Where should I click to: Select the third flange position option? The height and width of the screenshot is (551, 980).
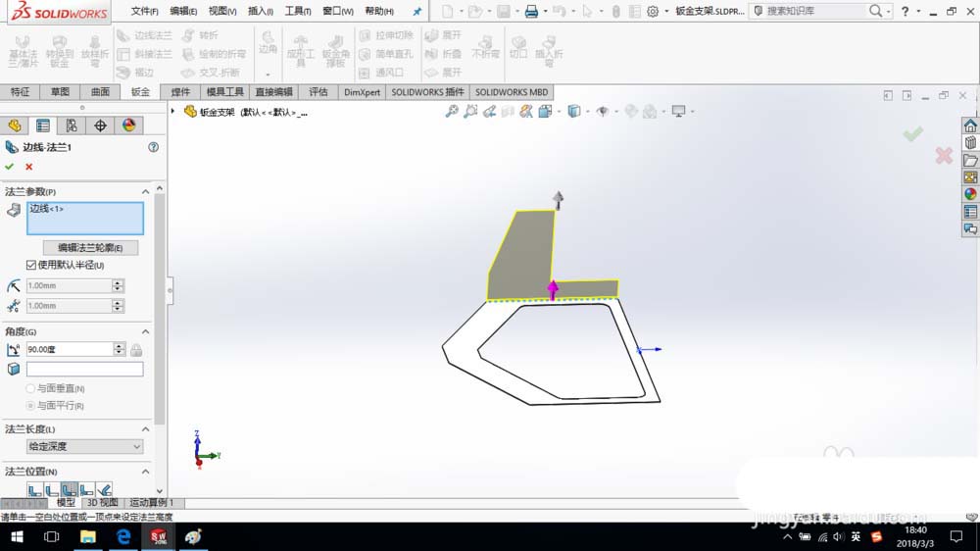(x=70, y=489)
